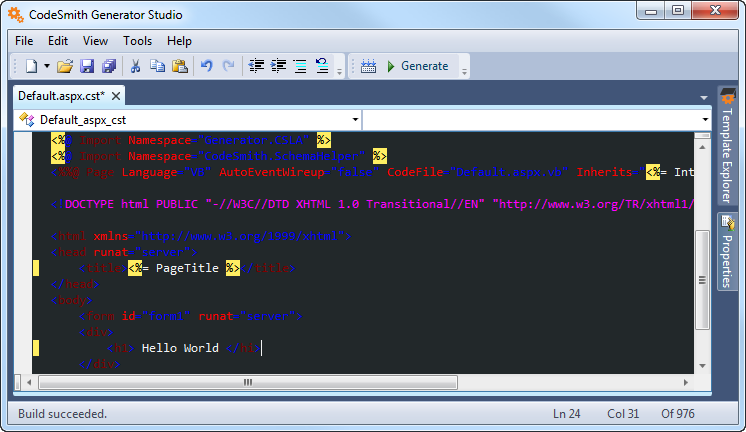This screenshot has height=432, width=746.
Task: Click the CodeSmith gear icon in title bar
Action: click(16, 15)
